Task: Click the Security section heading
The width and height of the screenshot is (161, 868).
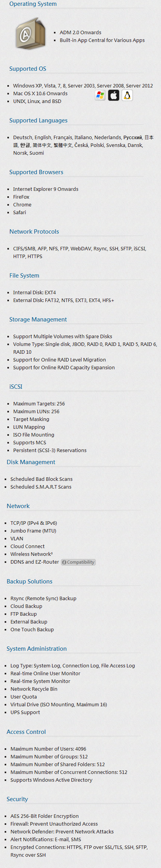Action: (17, 799)
